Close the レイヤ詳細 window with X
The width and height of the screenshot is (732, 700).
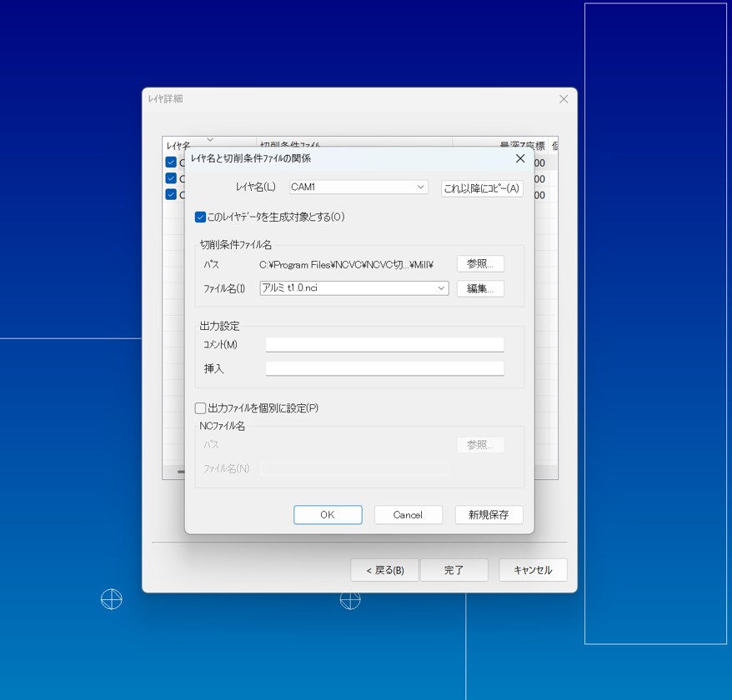point(564,99)
